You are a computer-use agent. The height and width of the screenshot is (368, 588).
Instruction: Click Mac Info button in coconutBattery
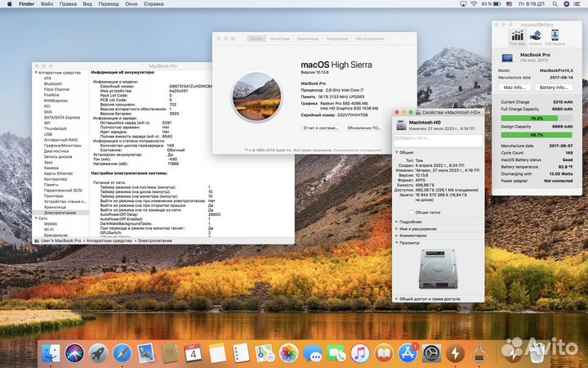(x=514, y=88)
